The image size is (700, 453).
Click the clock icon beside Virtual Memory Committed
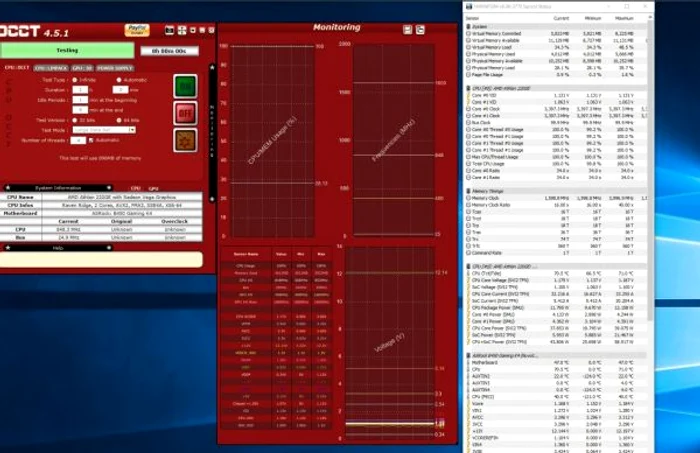pyautogui.click(x=468, y=33)
